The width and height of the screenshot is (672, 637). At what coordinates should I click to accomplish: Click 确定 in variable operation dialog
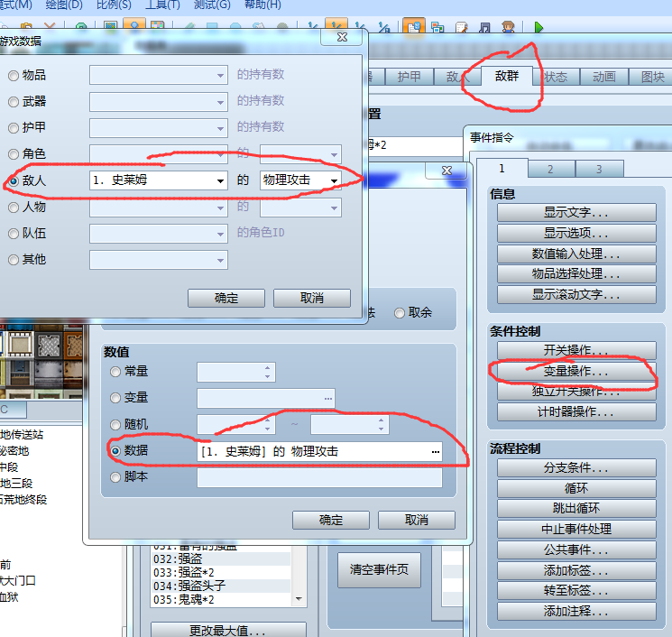(x=330, y=520)
